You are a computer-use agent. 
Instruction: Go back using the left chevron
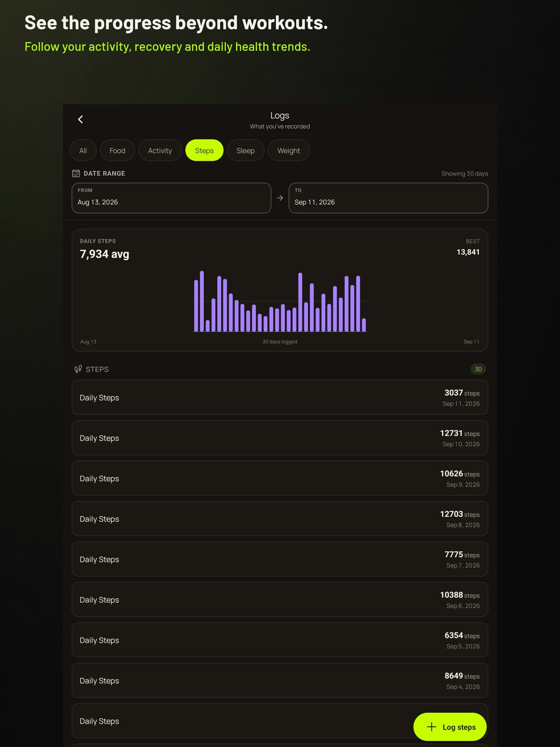pyautogui.click(x=80, y=119)
